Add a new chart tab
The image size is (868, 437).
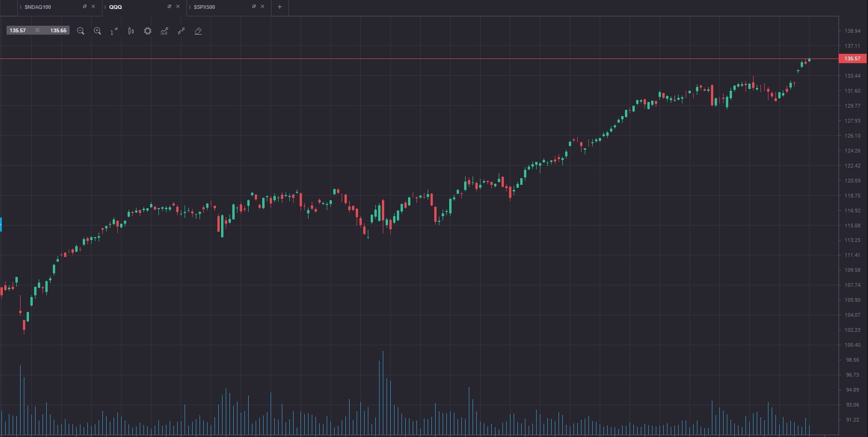click(x=280, y=7)
